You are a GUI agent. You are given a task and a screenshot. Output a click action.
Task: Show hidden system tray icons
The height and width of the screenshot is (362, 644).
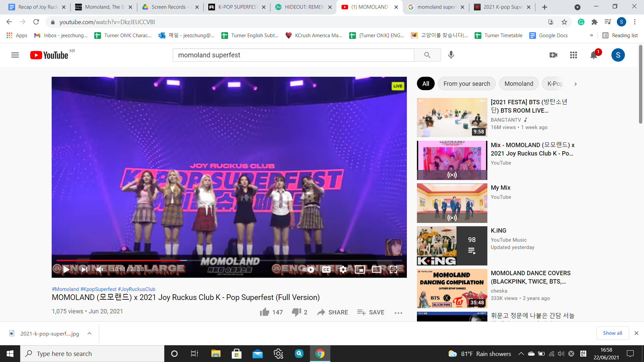click(521, 354)
